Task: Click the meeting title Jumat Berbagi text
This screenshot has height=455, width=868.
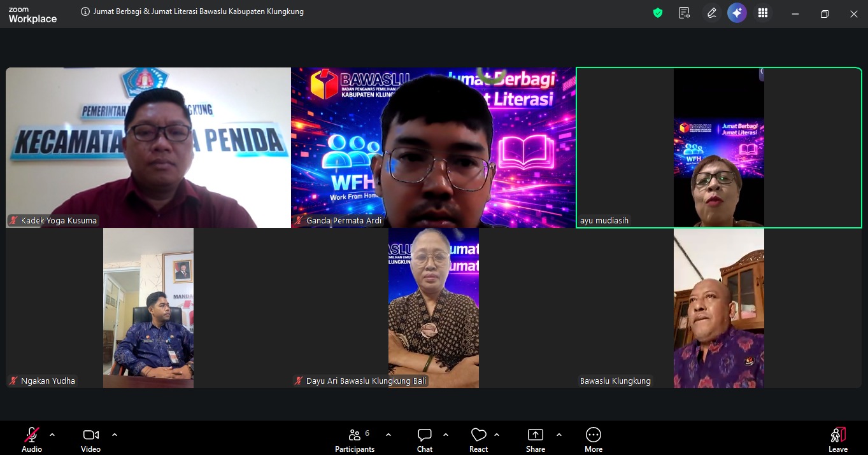Action: pyautogui.click(x=199, y=11)
